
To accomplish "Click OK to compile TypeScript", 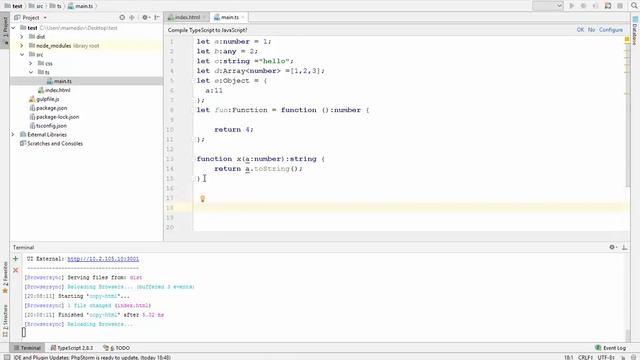I will [x=580, y=30].
